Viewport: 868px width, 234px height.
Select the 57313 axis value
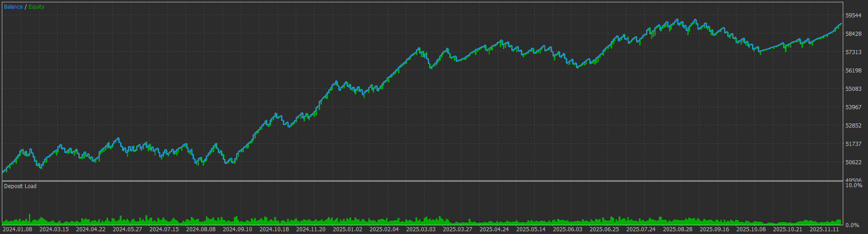[x=853, y=52]
